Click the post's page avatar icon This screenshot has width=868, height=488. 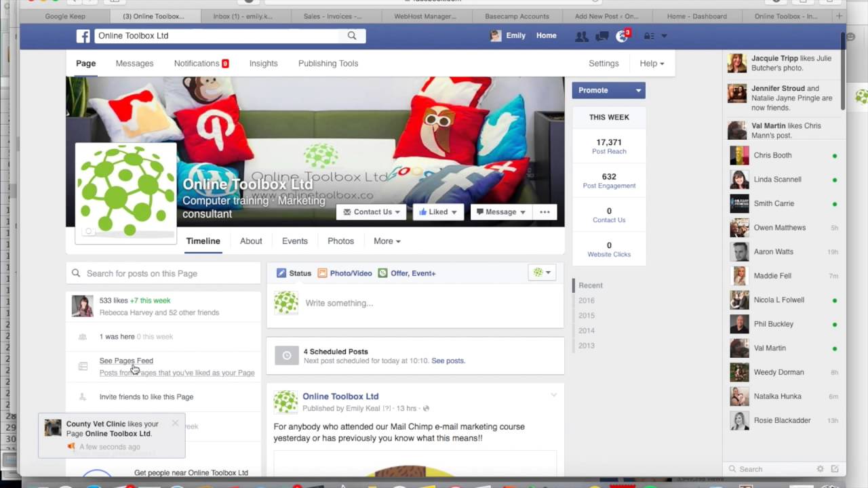[x=285, y=401]
